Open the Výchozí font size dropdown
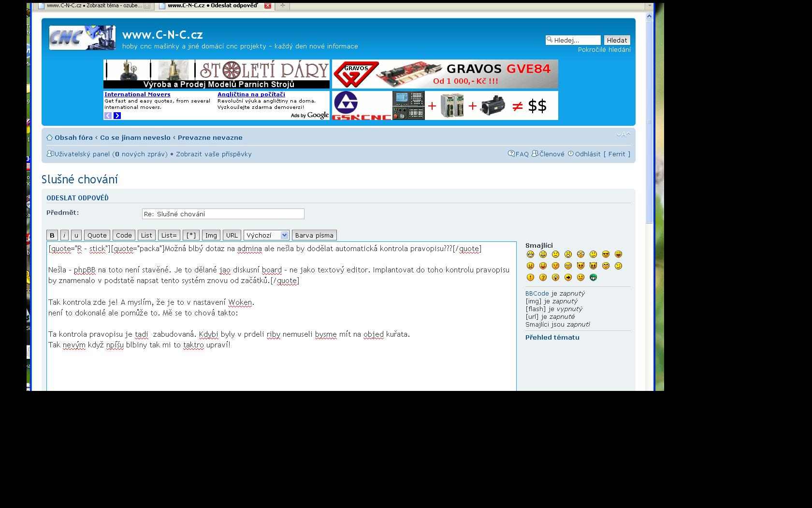This screenshot has height=508, width=812. [266, 236]
